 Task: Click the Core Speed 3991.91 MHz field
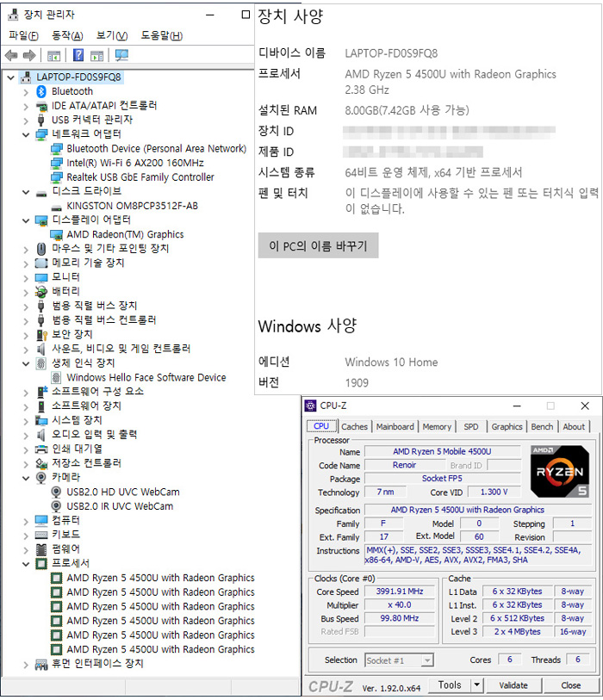(x=400, y=591)
